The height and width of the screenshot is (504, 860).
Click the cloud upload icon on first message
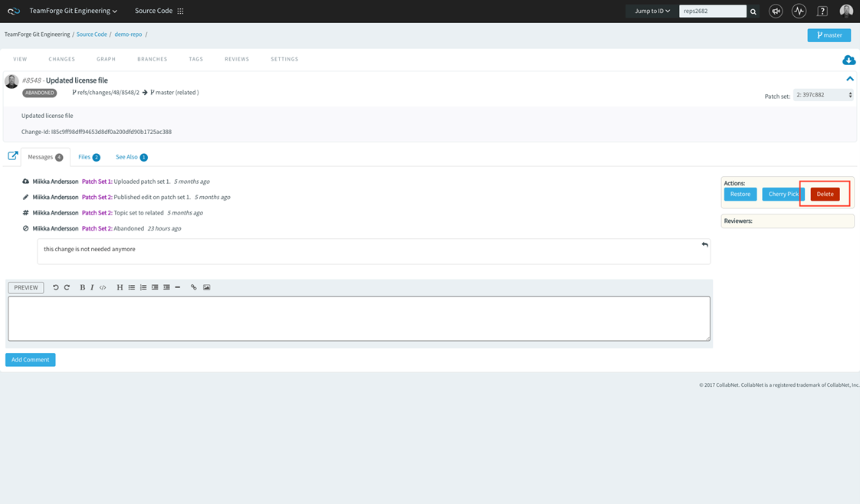[x=25, y=182]
